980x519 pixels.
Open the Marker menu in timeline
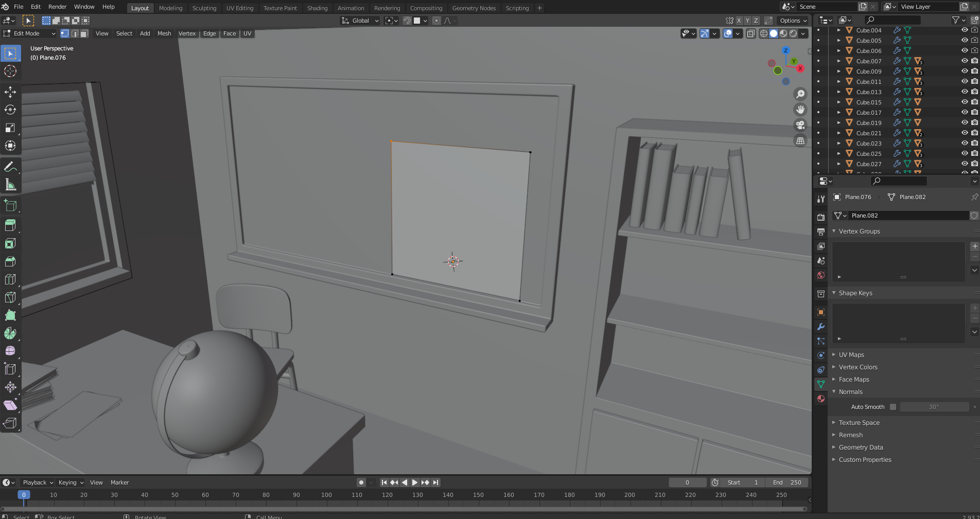[x=119, y=482]
